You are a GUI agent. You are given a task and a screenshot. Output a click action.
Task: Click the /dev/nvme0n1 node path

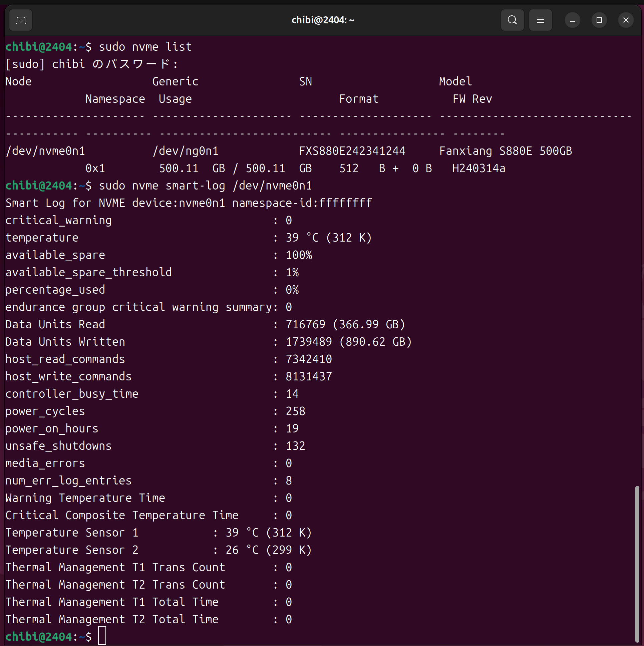(45, 151)
